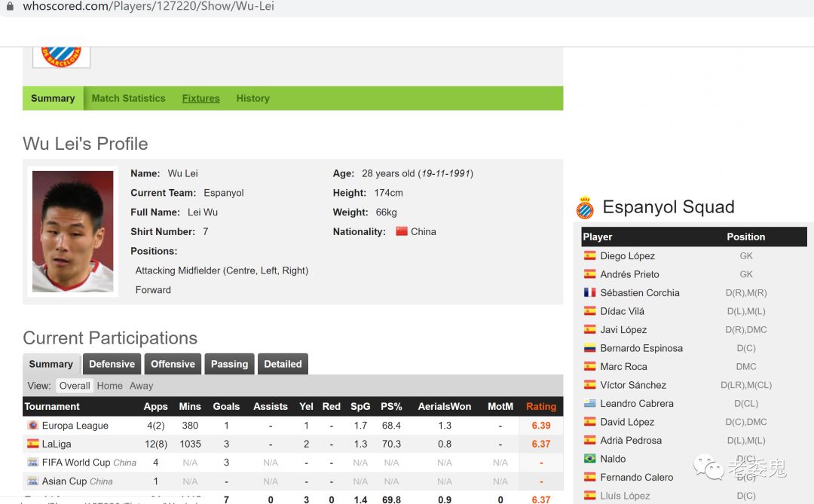The width and height of the screenshot is (814, 504).
Task: Click the browser address bar URL
Action: (x=148, y=6)
